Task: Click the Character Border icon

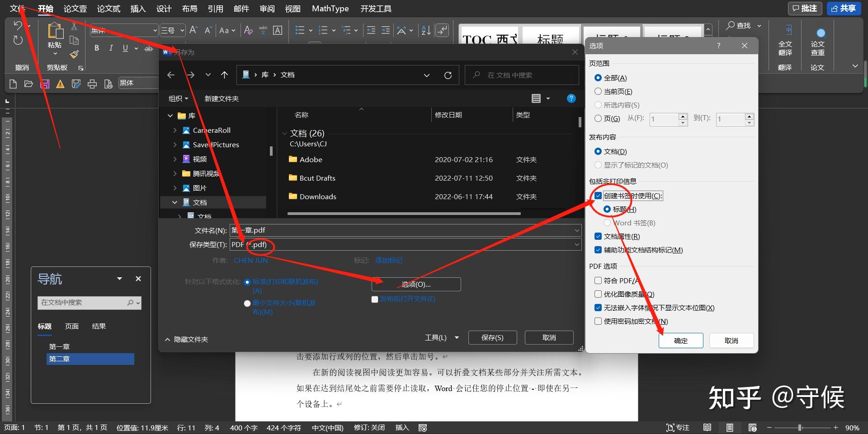Action: tap(278, 30)
